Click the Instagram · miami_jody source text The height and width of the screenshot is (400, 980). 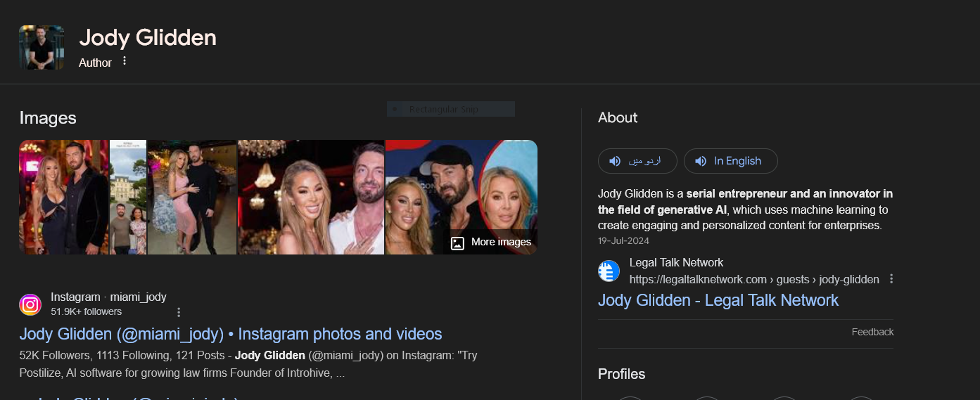pyautogui.click(x=108, y=297)
